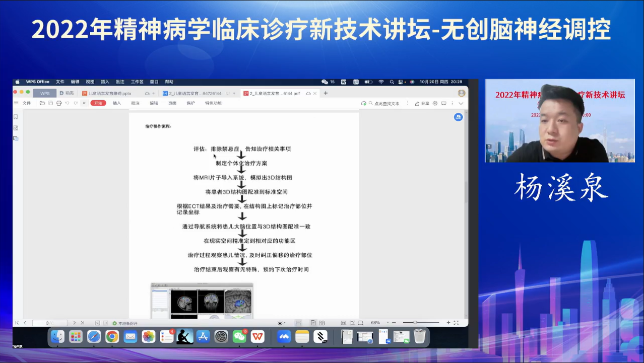Click the undo icon in WPS toolbar

tap(67, 103)
